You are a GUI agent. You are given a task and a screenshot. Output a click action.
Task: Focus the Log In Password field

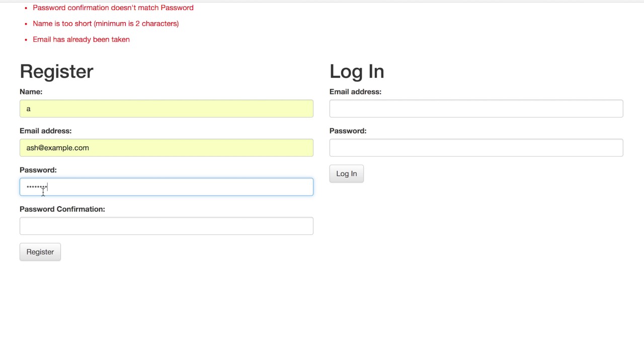[x=476, y=148]
